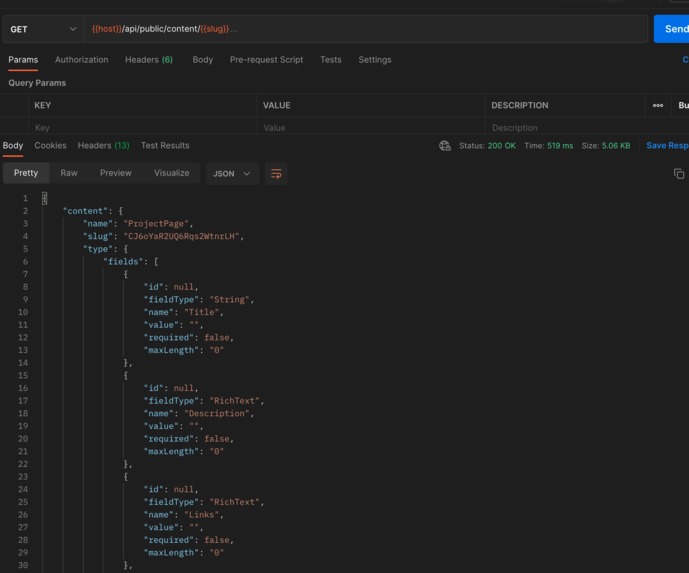Go to Pre-request Script tab

[266, 60]
